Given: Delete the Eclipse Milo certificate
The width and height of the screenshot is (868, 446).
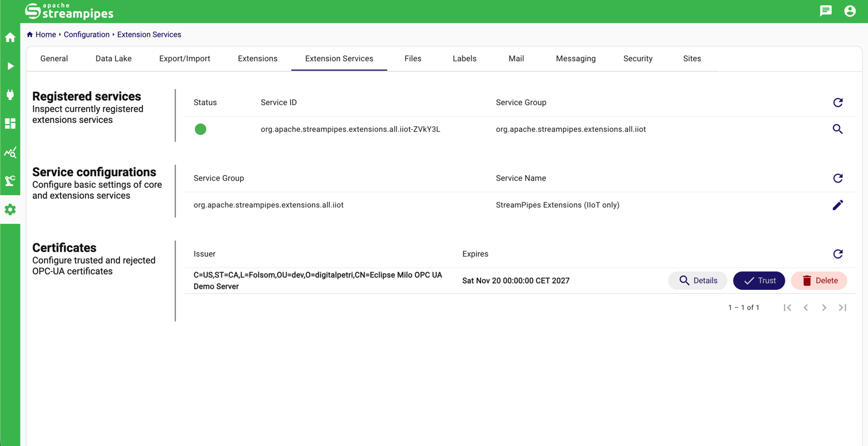Looking at the screenshot, I should [819, 281].
